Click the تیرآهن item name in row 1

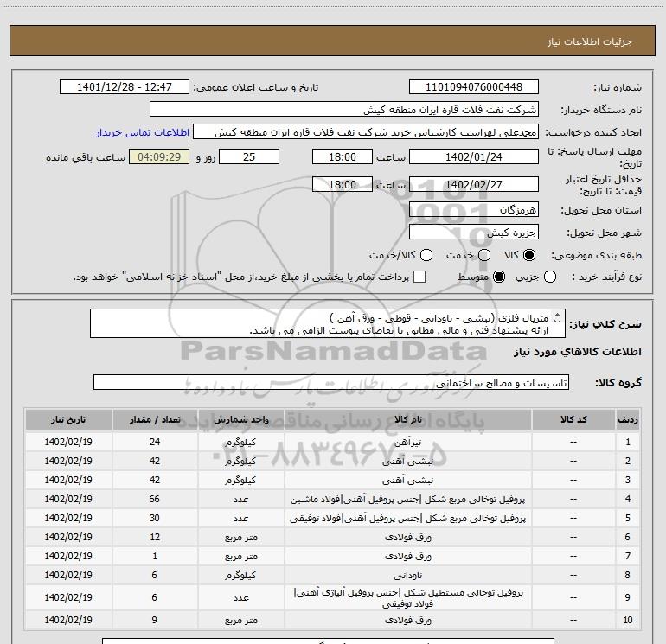click(x=407, y=443)
